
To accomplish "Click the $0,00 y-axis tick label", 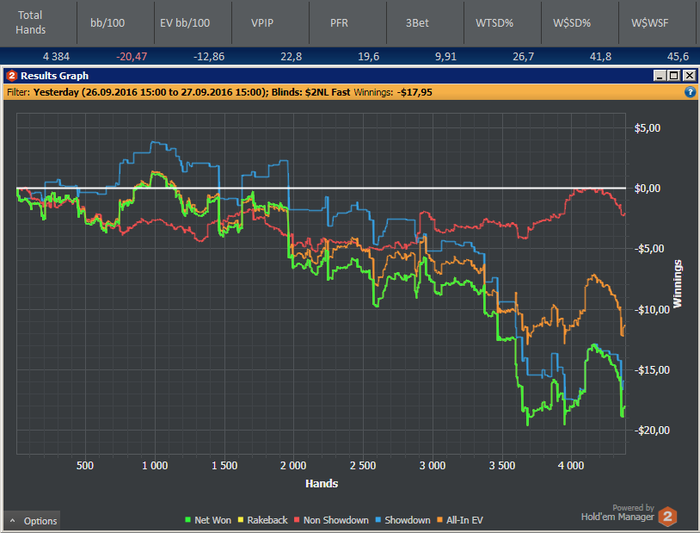I will click(x=647, y=188).
